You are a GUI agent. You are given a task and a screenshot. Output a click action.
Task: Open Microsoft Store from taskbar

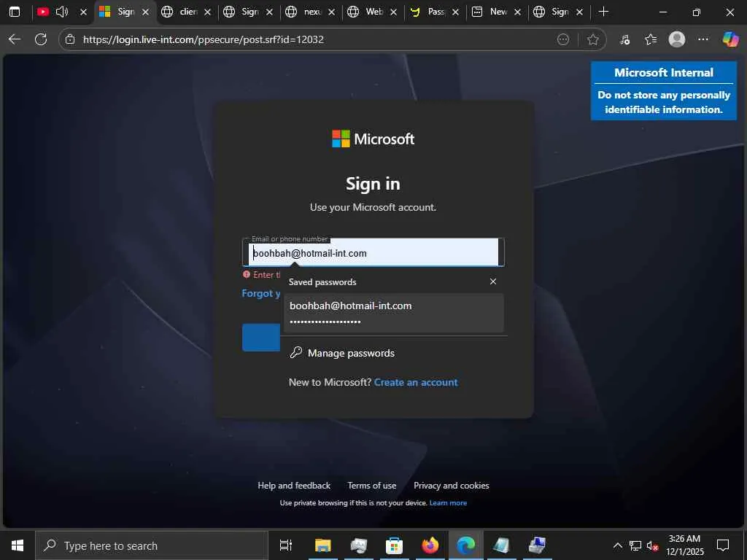click(394, 545)
